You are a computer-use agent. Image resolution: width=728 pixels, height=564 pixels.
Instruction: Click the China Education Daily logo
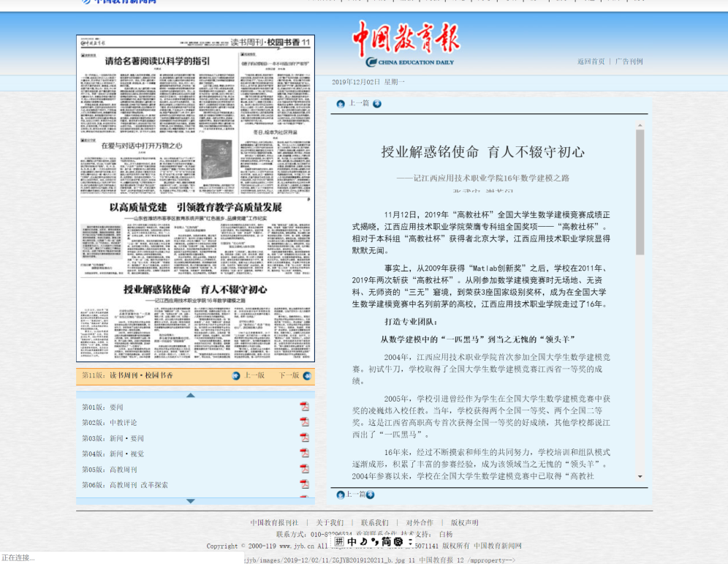click(406, 44)
